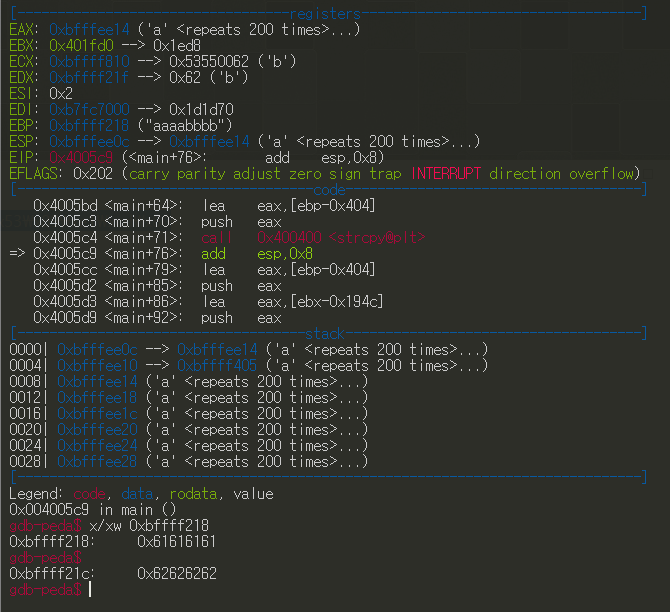
Task: Click the ESI value 0x2
Action: pos(61,93)
